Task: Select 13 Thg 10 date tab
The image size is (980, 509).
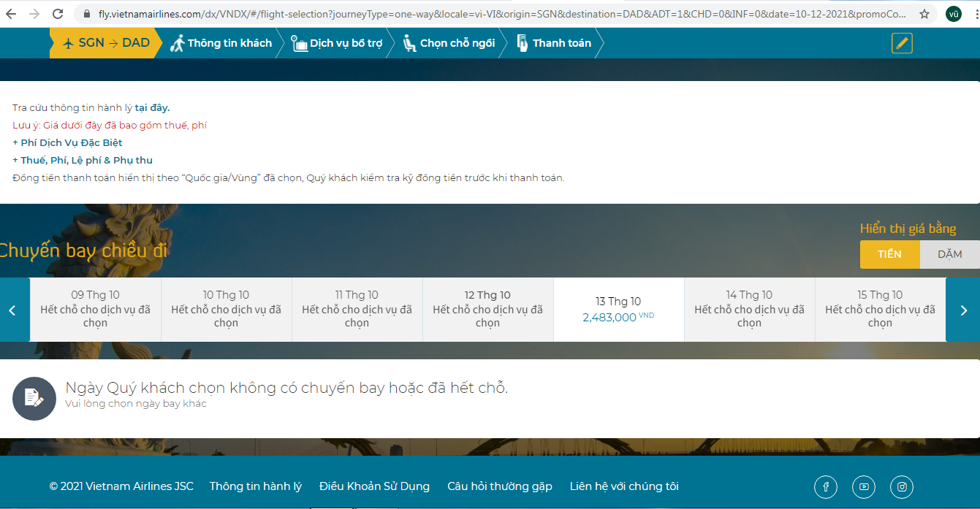Action: coord(618,309)
